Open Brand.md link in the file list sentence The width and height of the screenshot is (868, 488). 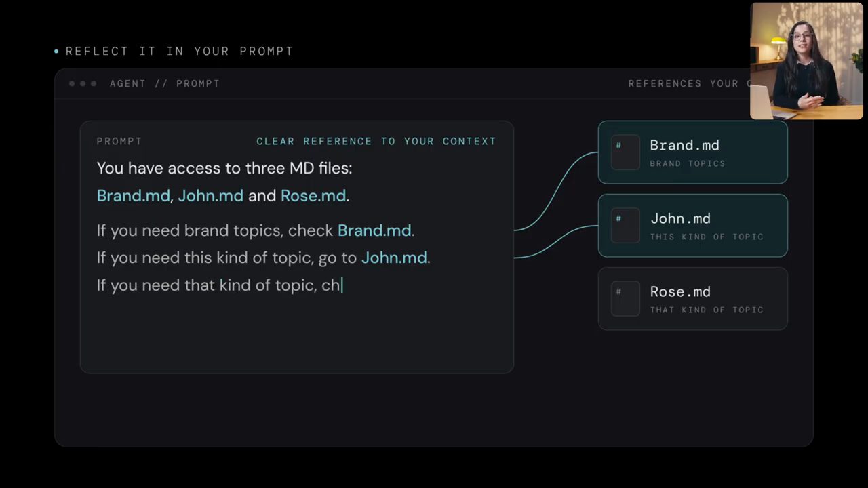pyautogui.click(x=133, y=196)
